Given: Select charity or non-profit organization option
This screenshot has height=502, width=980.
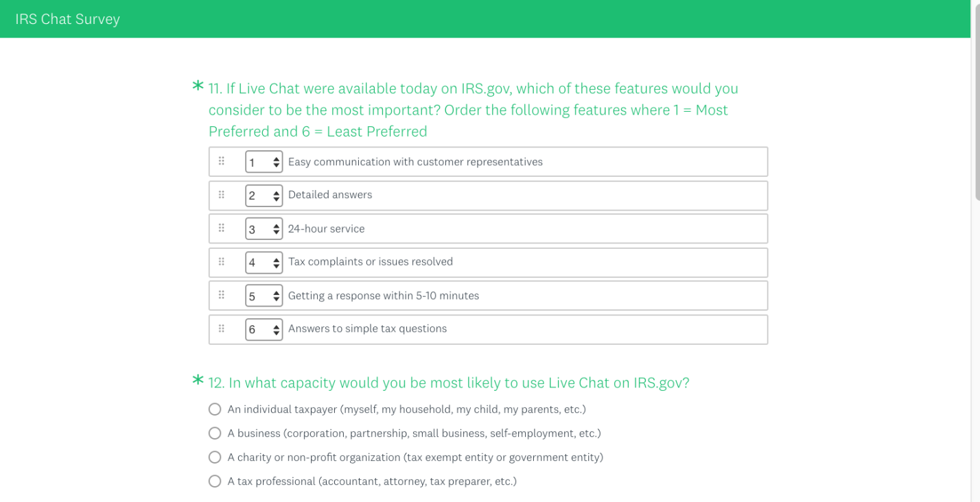Looking at the screenshot, I should tap(215, 457).
